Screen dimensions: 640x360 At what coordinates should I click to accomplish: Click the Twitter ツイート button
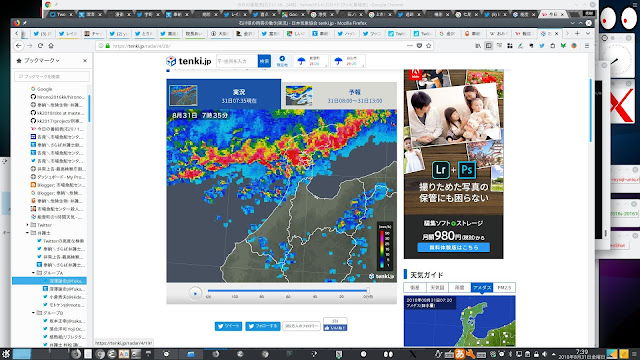point(228,326)
